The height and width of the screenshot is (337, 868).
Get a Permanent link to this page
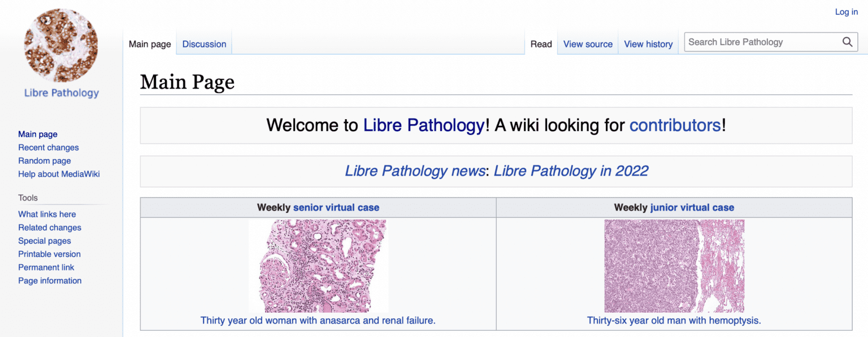tap(46, 267)
